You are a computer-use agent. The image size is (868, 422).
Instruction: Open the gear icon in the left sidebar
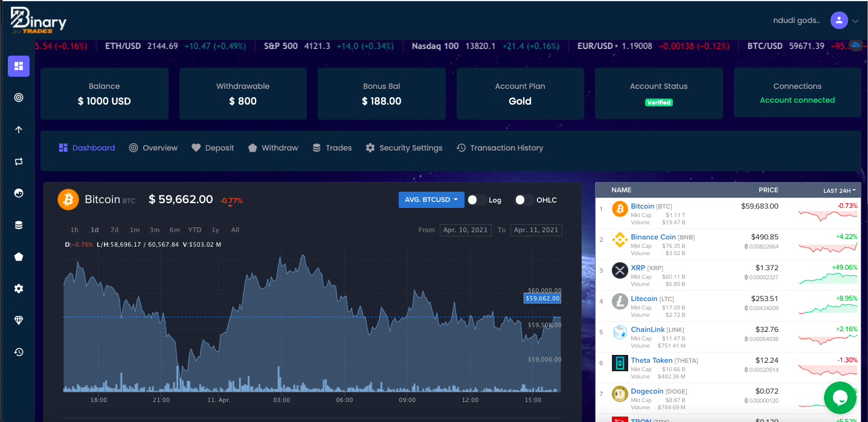point(19,289)
